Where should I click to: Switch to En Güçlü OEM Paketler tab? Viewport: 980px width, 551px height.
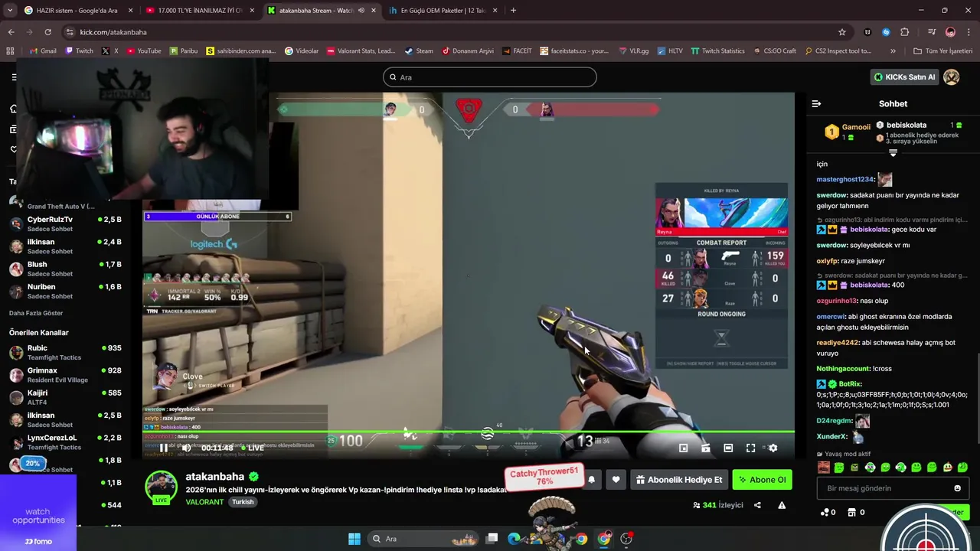pos(443,11)
